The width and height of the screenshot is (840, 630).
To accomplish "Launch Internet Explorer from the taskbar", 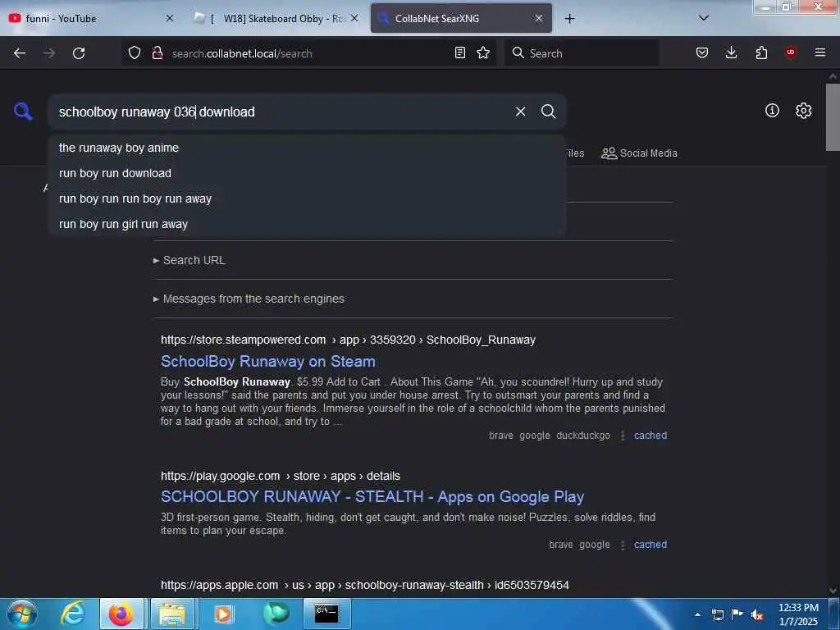I will point(73,614).
